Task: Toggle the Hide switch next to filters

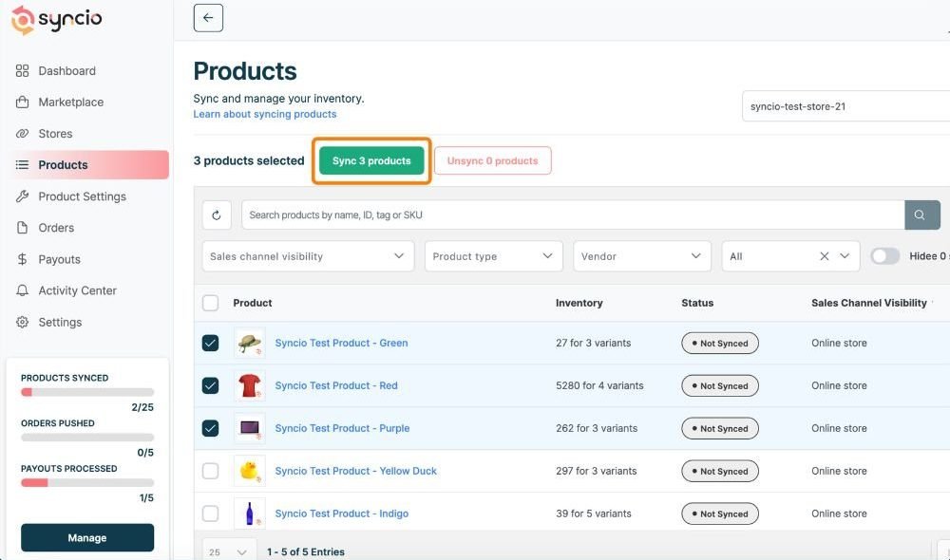Action: click(x=884, y=256)
